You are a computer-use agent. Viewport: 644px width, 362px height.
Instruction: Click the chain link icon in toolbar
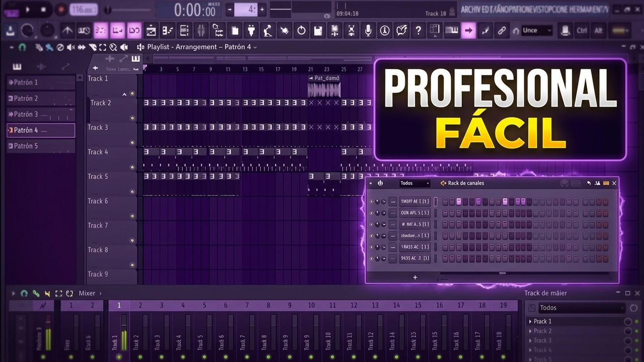(x=501, y=31)
